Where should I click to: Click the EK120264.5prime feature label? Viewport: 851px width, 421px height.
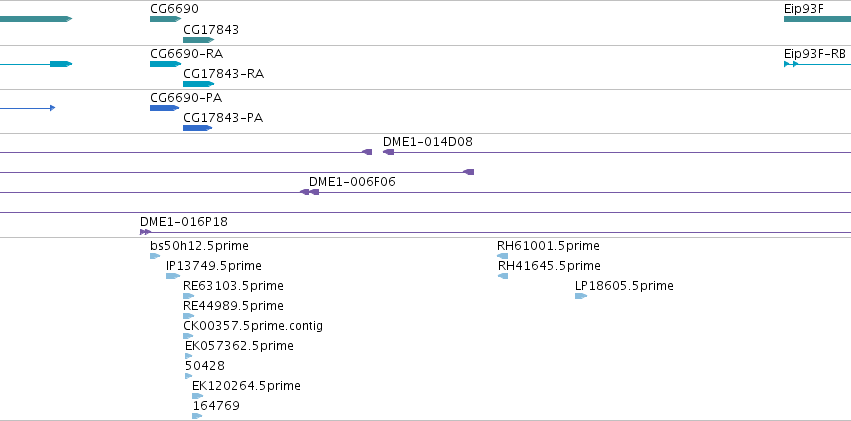point(246,386)
